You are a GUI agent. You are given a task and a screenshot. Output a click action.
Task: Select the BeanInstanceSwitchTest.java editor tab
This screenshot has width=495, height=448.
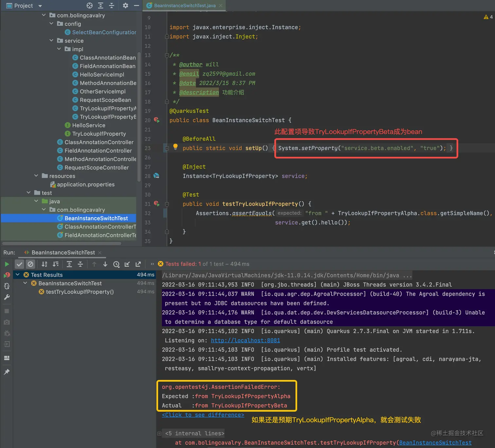185,6
